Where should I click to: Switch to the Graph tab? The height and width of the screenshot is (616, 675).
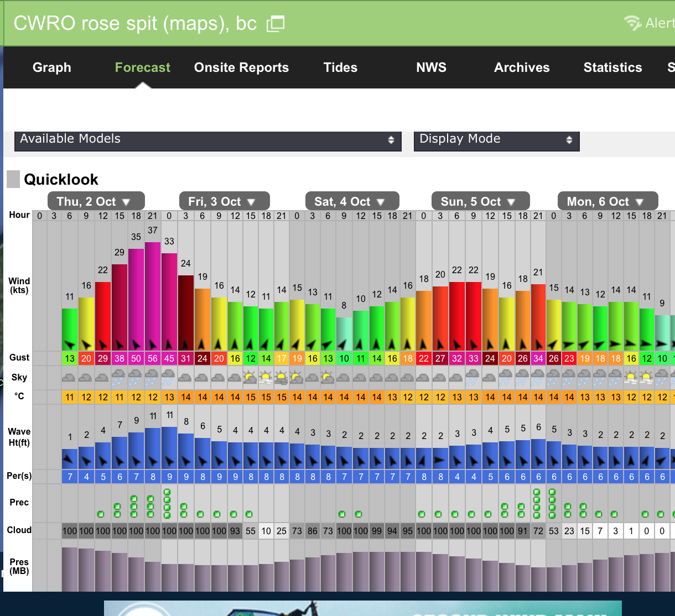tap(51, 67)
